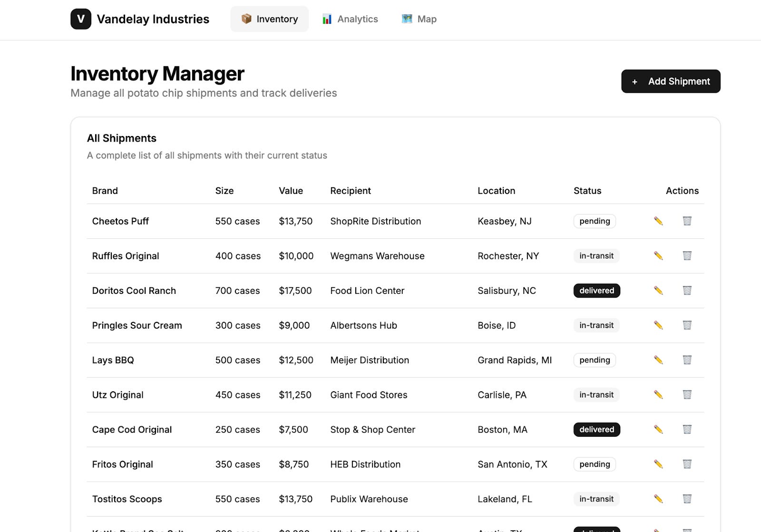The image size is (761, 532).
Task: Click the Vandelay Industries V logo
Action: pos(81,19)
